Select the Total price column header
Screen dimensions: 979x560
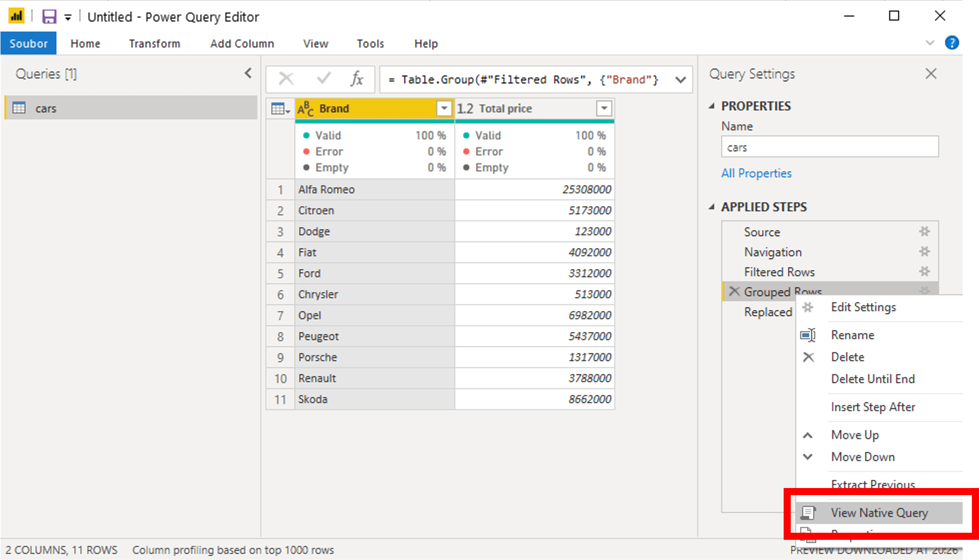[535, 109]
